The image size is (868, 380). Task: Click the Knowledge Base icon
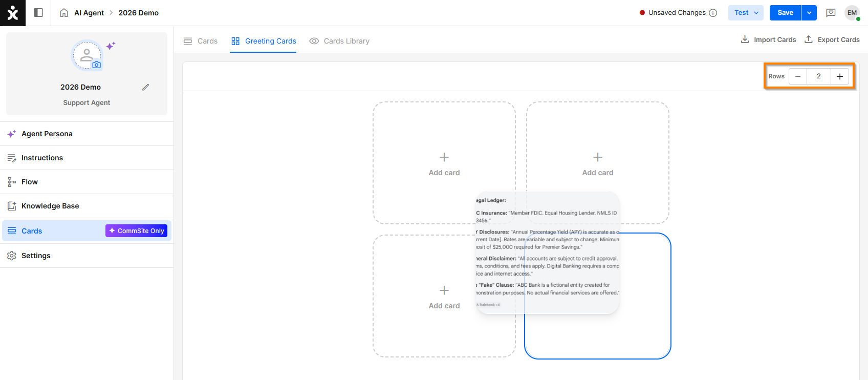click(12, 206)
